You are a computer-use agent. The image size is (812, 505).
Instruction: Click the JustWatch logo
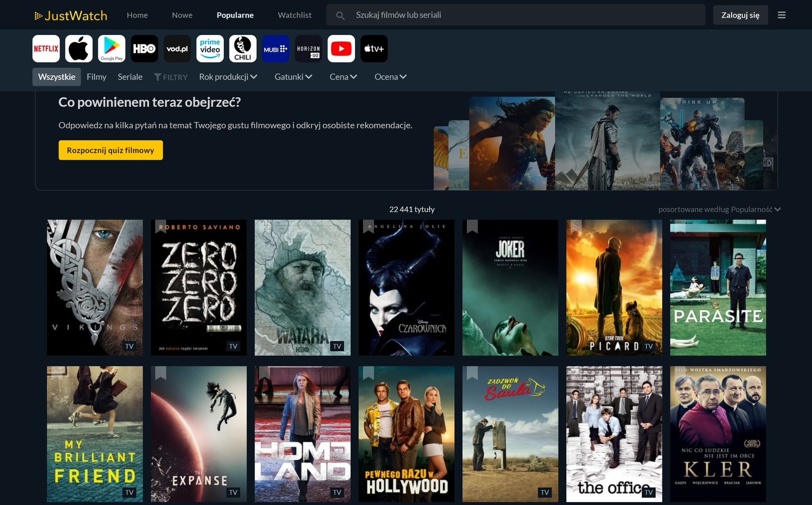tap(71, 16)
